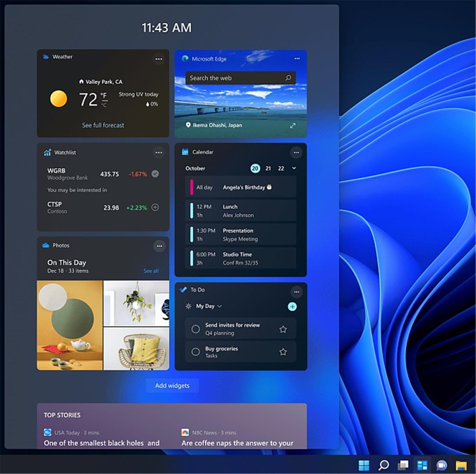This screenshot has height=474, width=476.
Task: Select October 22 in the calendar
Action: pos(281,168)
